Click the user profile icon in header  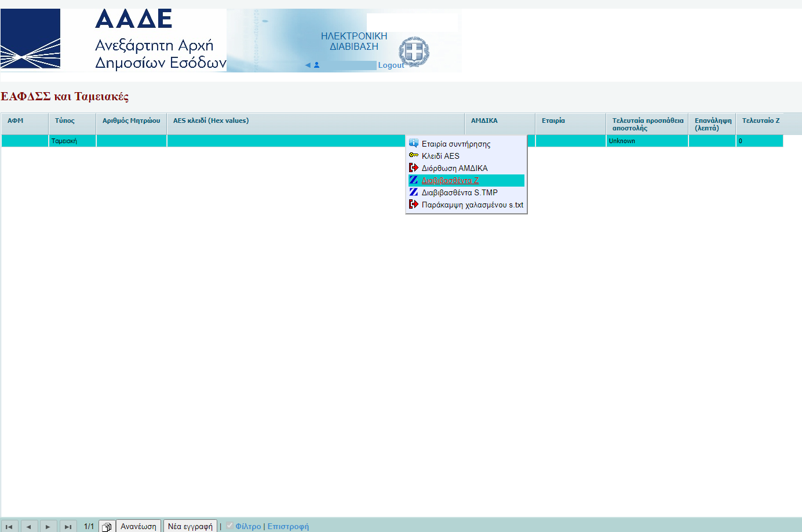point(317,65)
